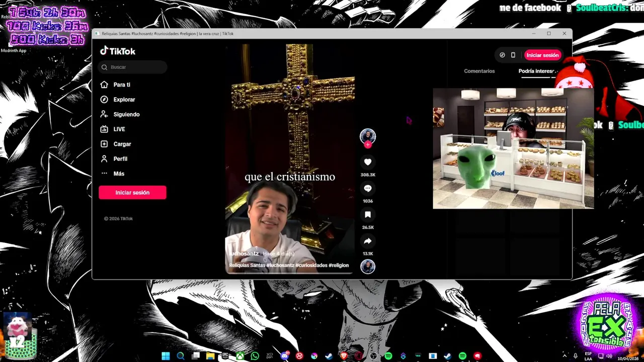Open Xbox app from the taskbar
This screenshot has height=362, width=644.
click(240, 356)
